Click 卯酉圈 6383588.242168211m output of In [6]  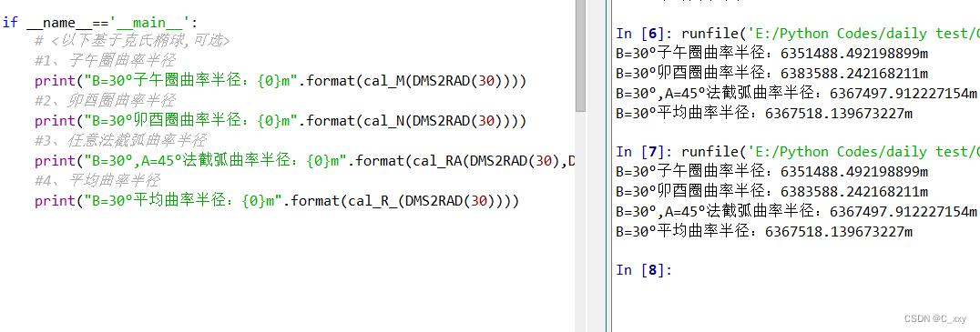[x=771, y=74]
